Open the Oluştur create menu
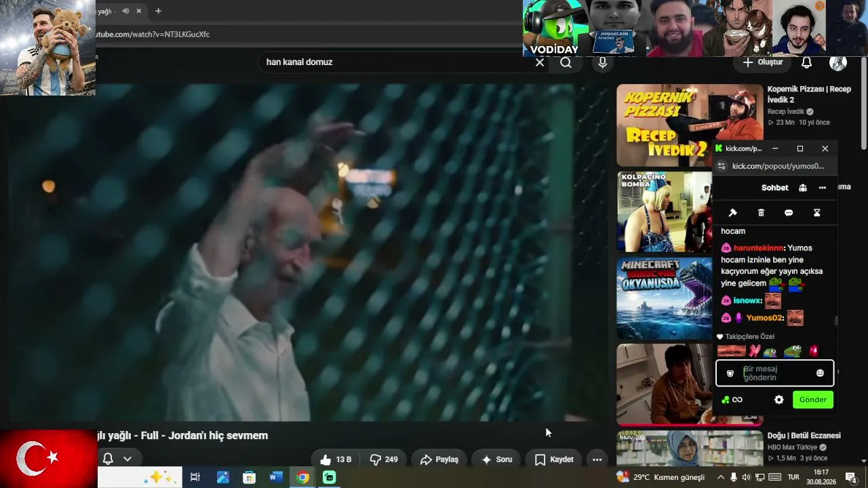This screenshot has width=868, height=488. [762, 62]
